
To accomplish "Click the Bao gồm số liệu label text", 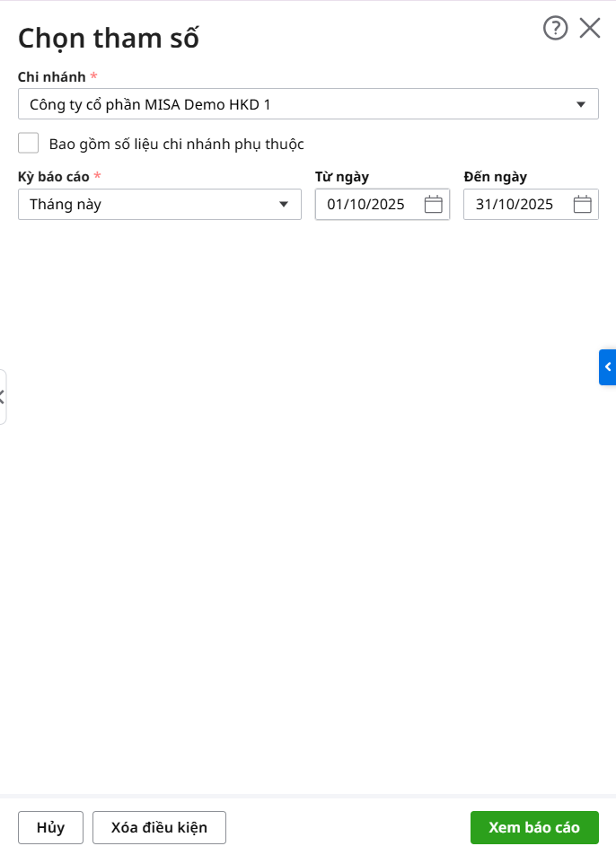I will tap(176, 144).
